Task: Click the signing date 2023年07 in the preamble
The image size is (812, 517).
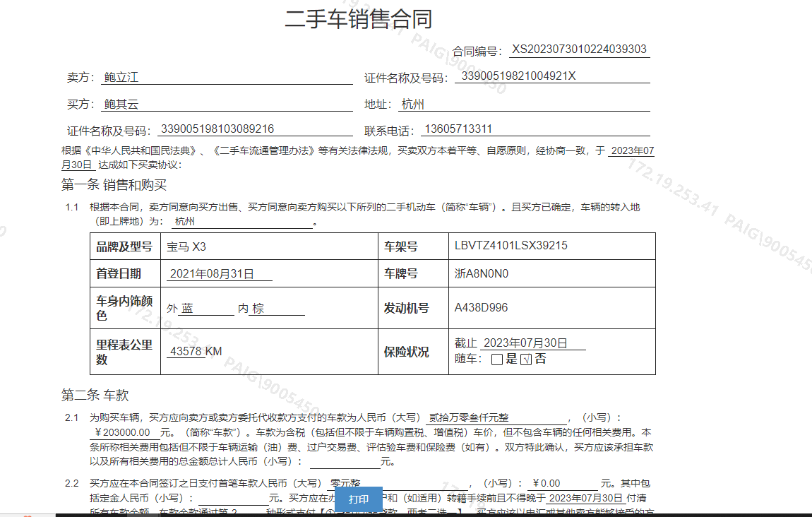Action: click(x=633, y=150)
